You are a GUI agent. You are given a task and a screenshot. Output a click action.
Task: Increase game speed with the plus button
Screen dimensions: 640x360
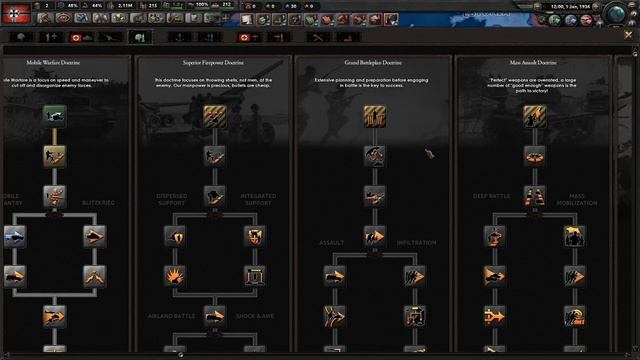click(x=596, y=7)
